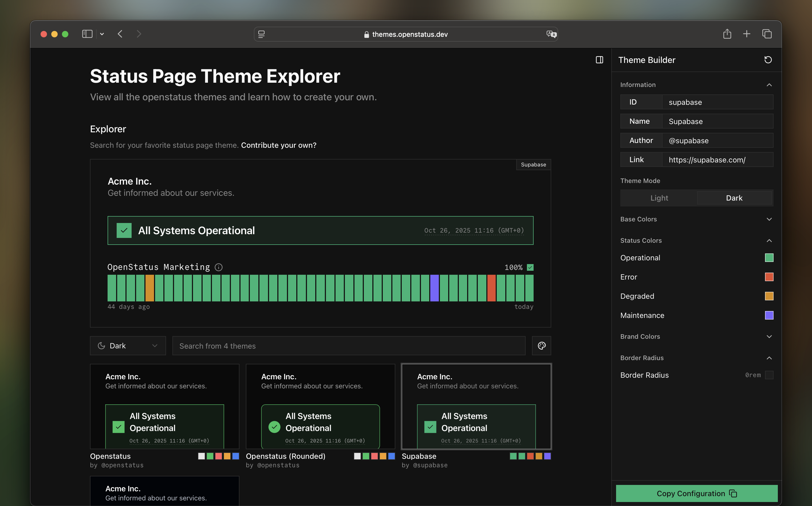
Task: Click the Safari share icon
Action: 727,34
